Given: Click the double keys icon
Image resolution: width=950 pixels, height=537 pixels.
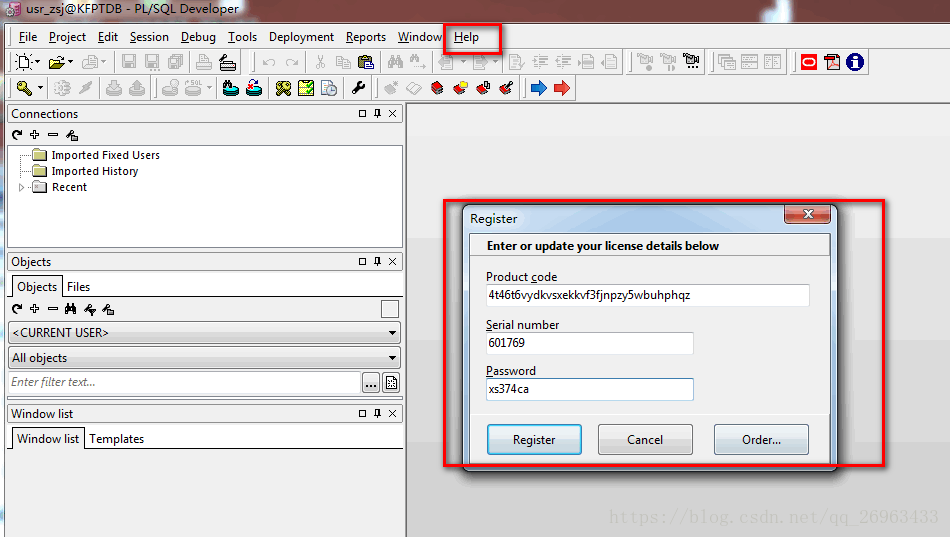Looking at the screenshot, I should pos(283,88).
